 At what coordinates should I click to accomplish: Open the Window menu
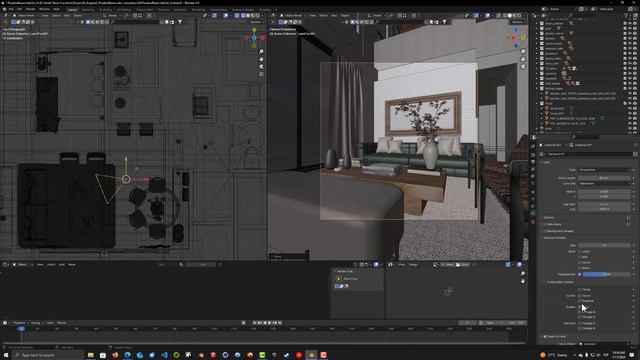[44, 9]
